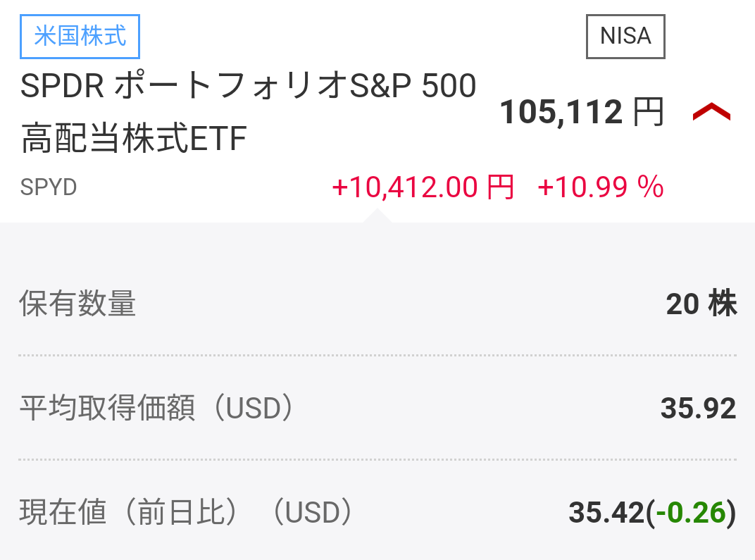Collapse the position details with the red chevron

[713, 111]
